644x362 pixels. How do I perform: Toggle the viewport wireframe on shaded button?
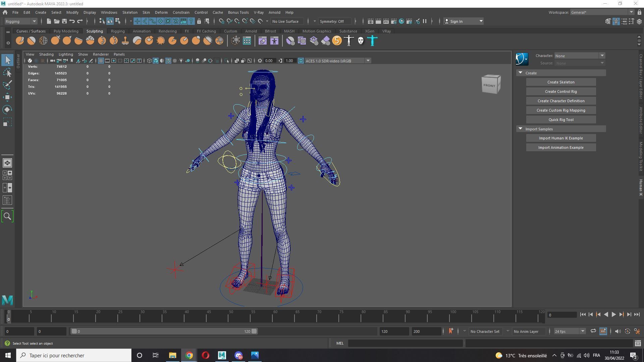point(168,61)
